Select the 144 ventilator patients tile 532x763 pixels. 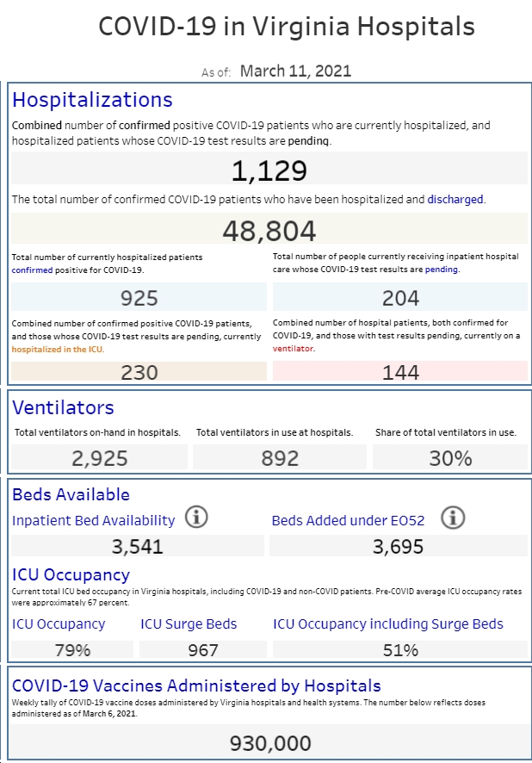(400, 371)
